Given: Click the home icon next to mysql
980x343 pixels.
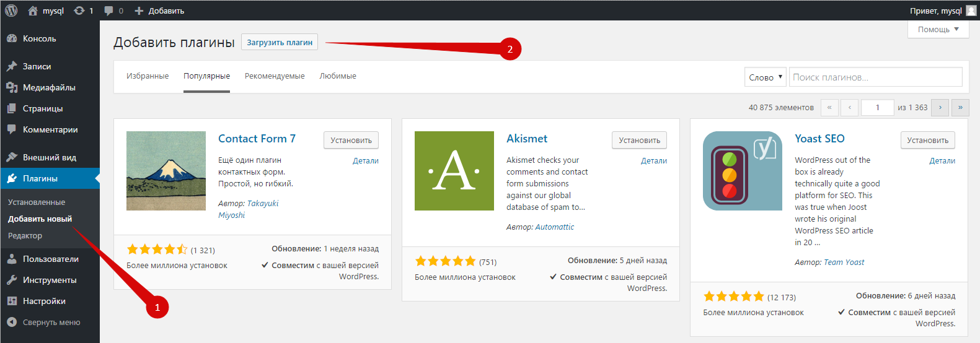Looking at the screenshot, I should [33, 11].
